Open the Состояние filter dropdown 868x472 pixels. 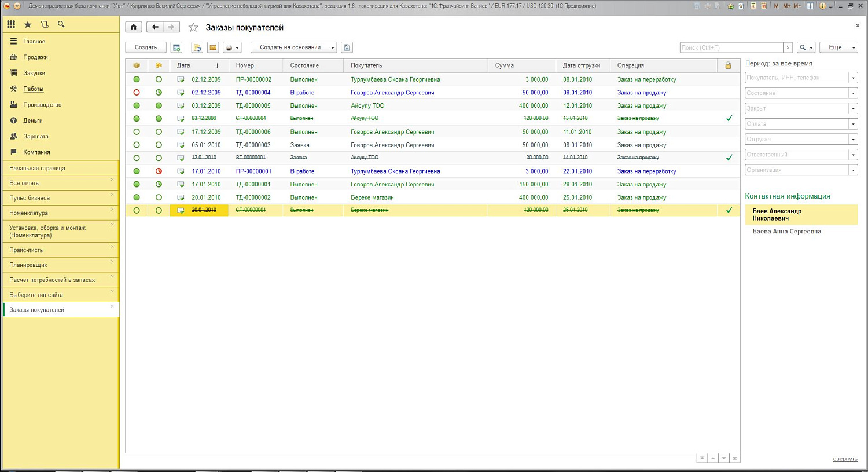click(852, 93)
